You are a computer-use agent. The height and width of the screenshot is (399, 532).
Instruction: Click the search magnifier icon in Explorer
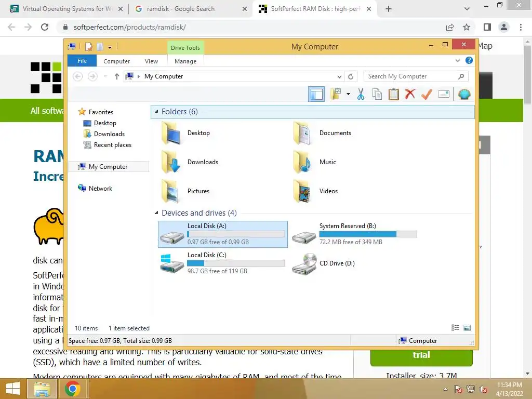tap(461, 76)
